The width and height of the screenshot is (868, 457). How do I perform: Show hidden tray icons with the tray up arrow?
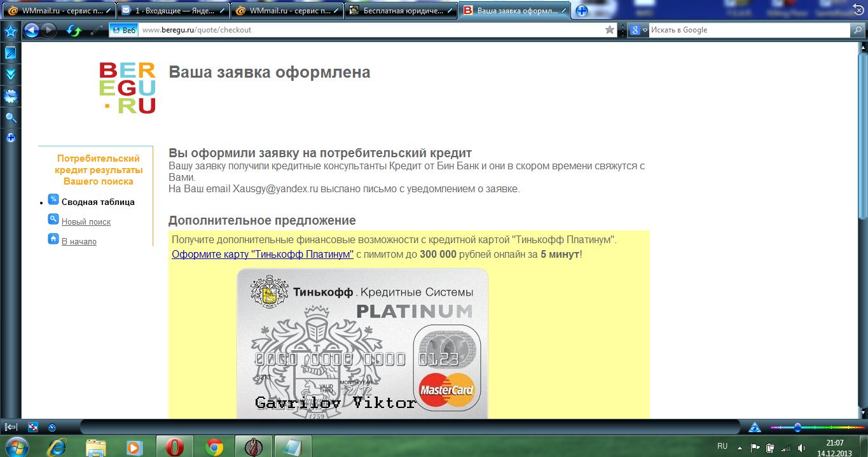click(740, 447)
